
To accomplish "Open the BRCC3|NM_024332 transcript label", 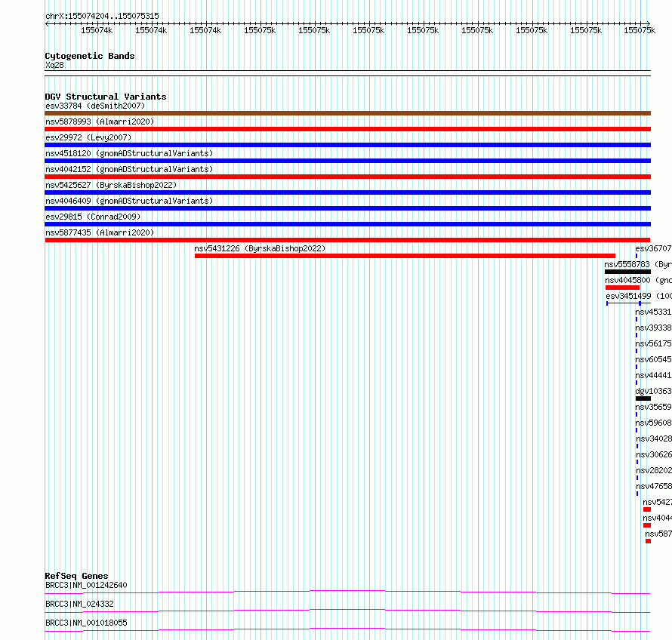I will [79, 604].
